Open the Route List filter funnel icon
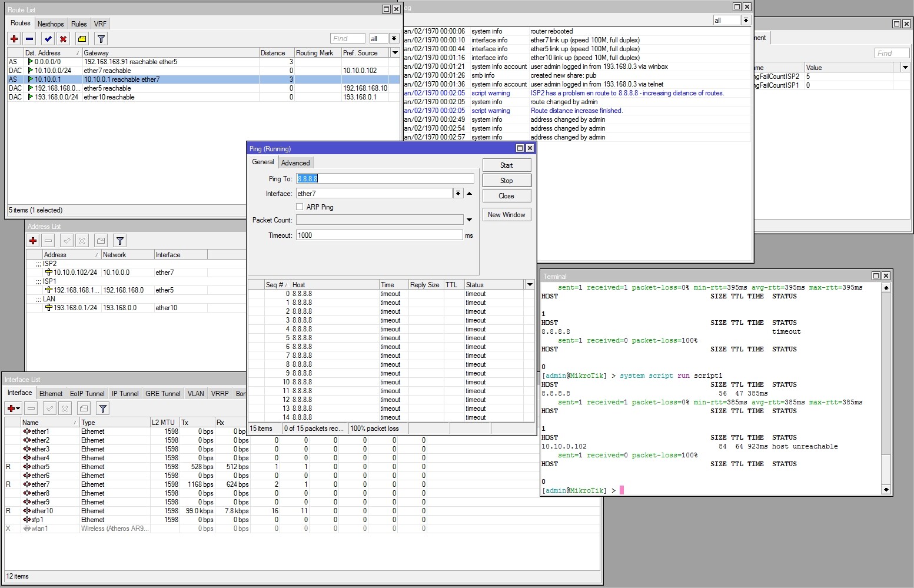 [x=101, y=38]
